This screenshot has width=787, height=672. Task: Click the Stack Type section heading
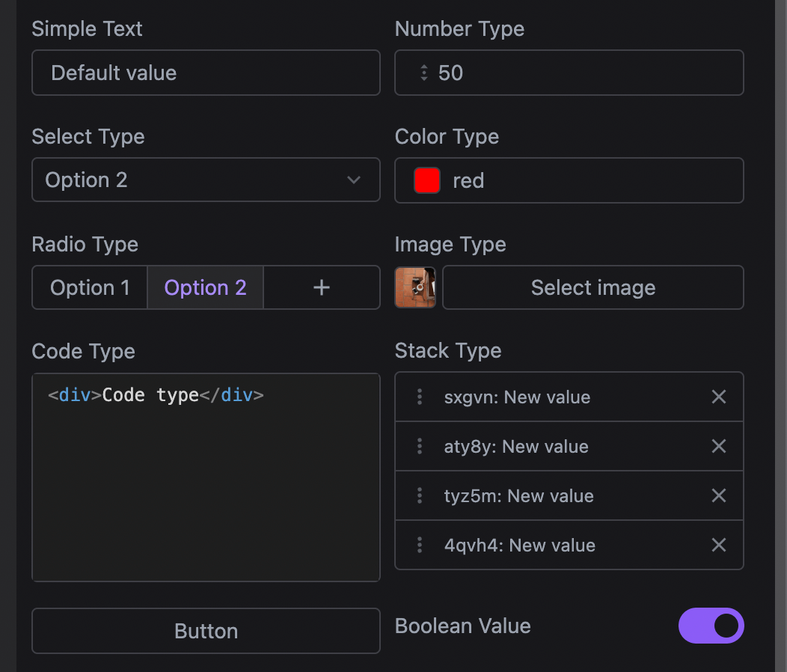pyautogui.click(x=447, y=350)
